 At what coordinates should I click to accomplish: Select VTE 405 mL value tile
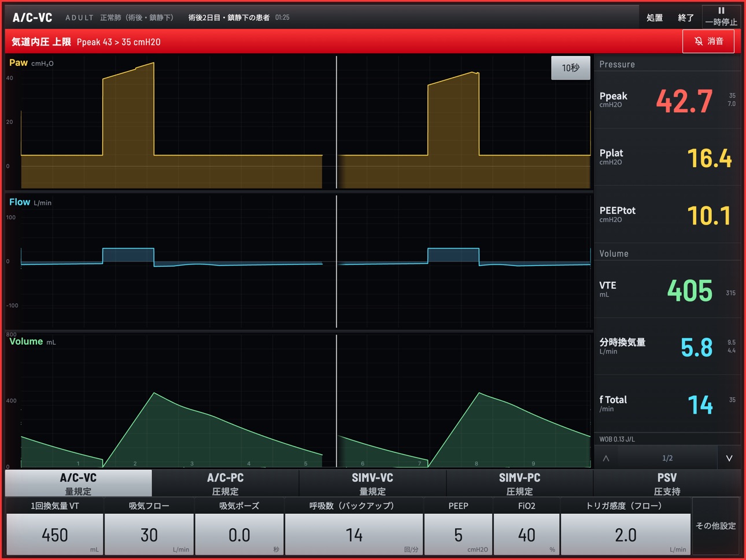pyautogui.click(x=667, y=289)
